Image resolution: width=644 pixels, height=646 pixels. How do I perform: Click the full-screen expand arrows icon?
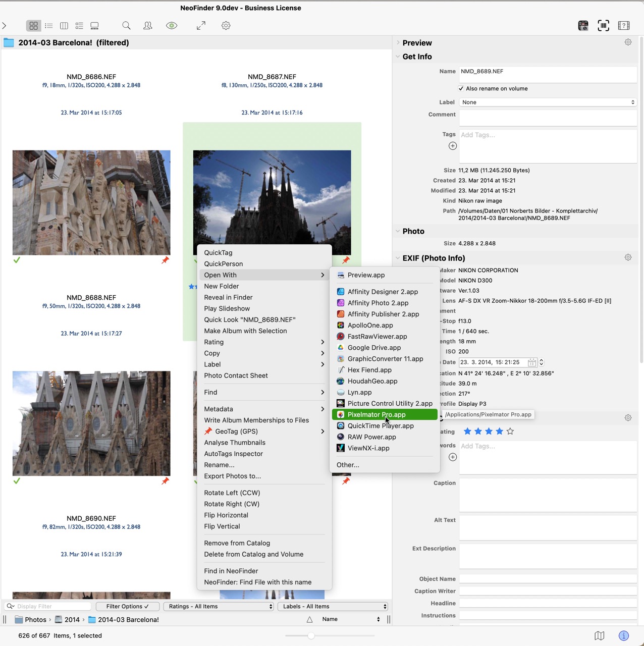(x=201, y=26)
